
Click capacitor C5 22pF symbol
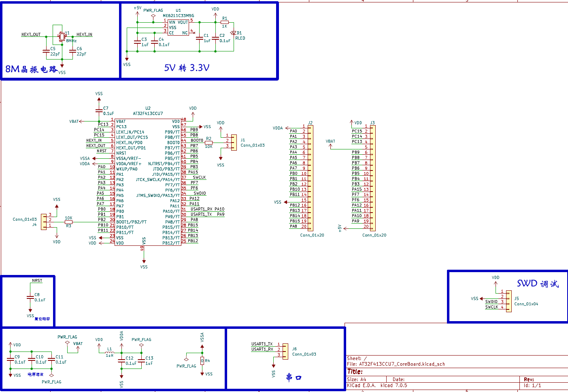click(x=46, y=51)
